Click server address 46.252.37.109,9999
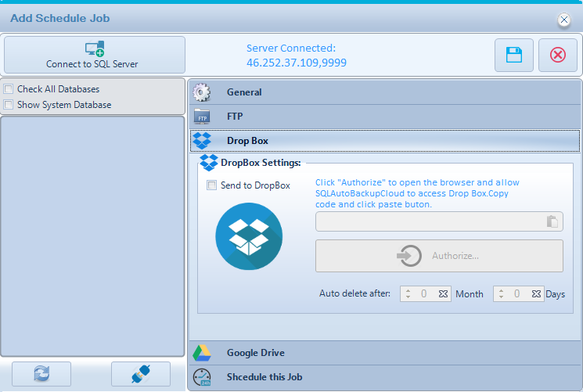This screenshot has height=392, width=583. coord(297,63)
